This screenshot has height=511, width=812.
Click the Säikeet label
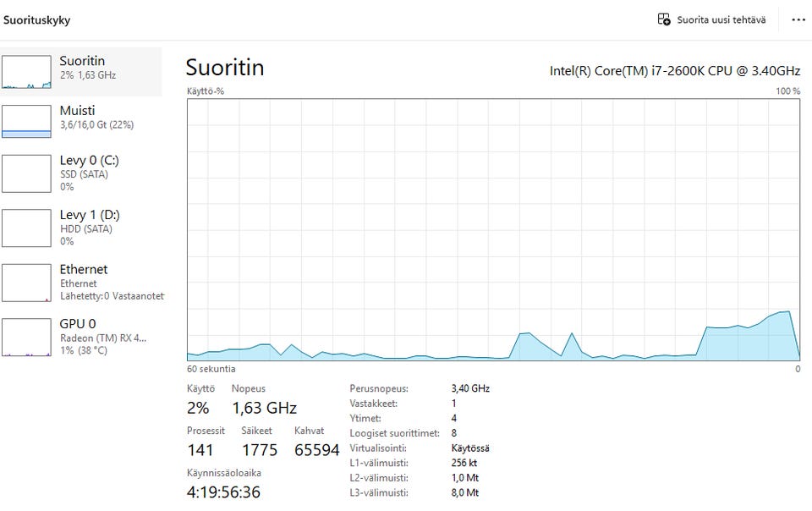coord(257,431)
